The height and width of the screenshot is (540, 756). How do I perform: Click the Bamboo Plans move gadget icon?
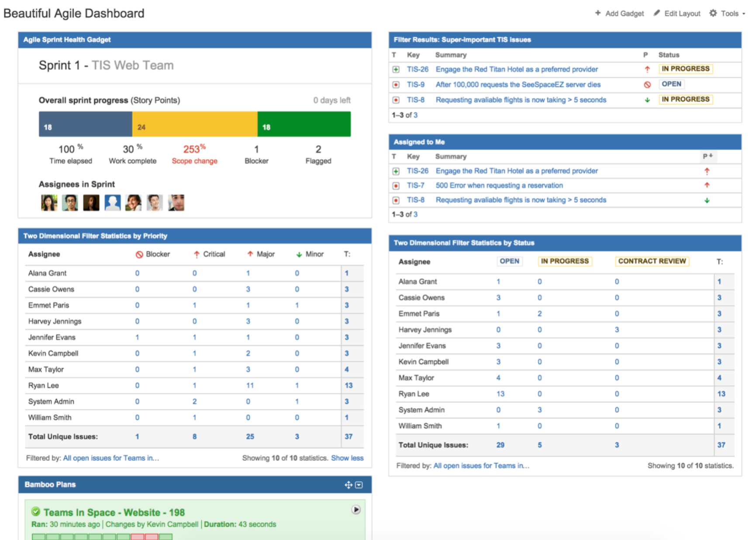tap(348, 485)
